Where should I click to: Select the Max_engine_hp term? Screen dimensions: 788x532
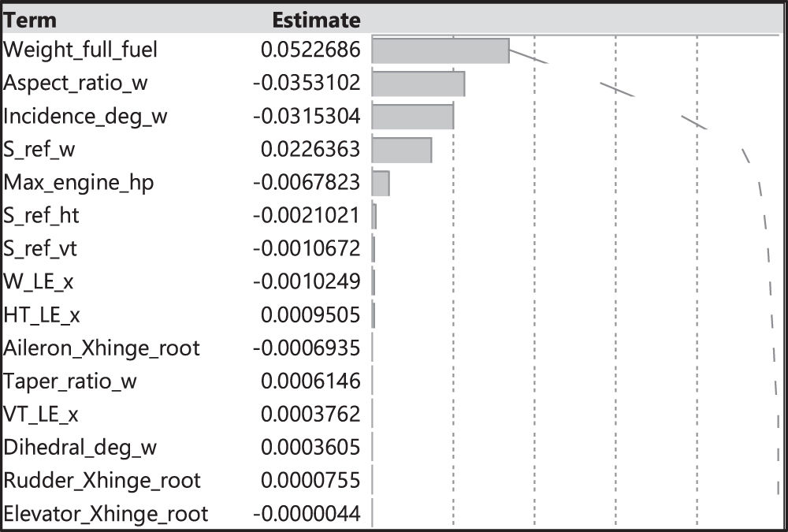[x=79, y=183]
